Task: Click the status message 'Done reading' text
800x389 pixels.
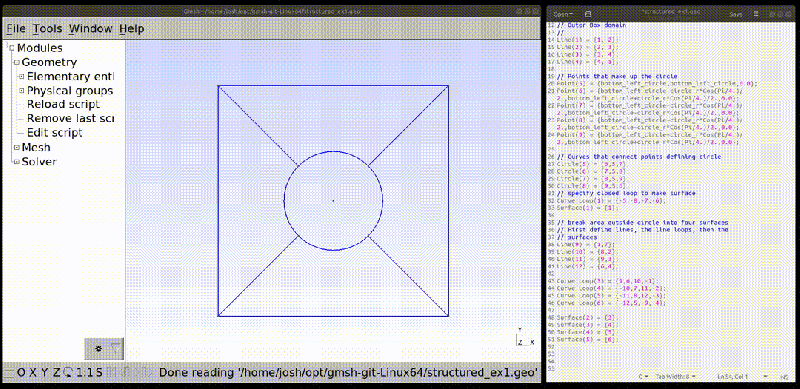Action: coord(348,373)
